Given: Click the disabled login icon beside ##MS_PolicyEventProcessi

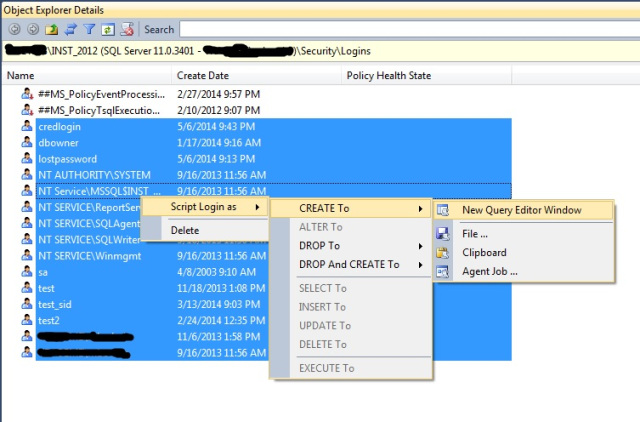Looking at the screenshot, I should pyautogui.click(x=27, y=94).
